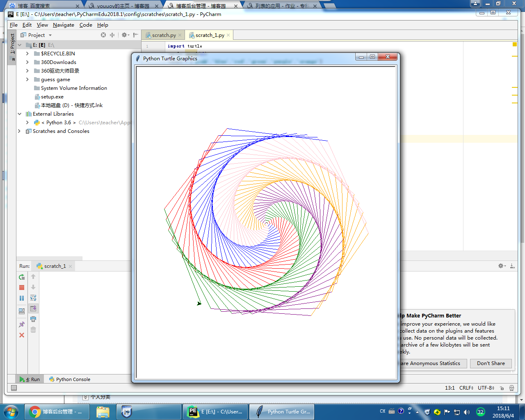Screen dimensions: 525x420
Task: Toggle scroll to end of output
Action: [x=33, y=308]
